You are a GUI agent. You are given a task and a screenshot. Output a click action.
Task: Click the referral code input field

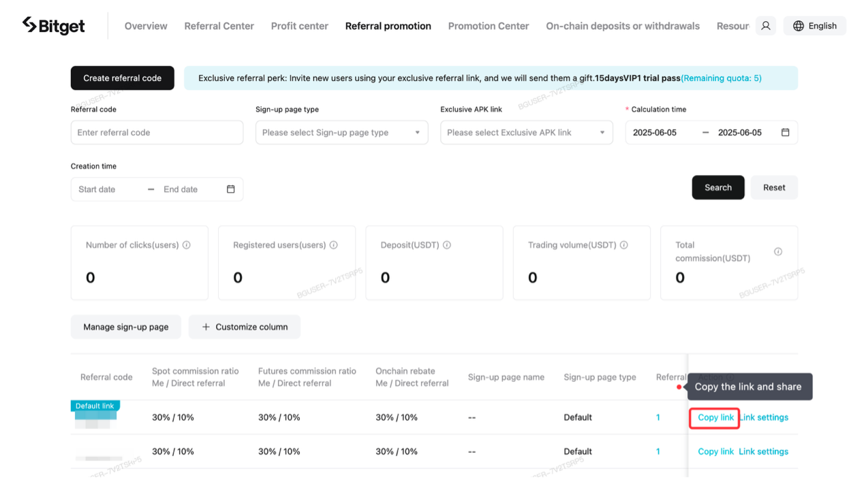coord(157,132)
